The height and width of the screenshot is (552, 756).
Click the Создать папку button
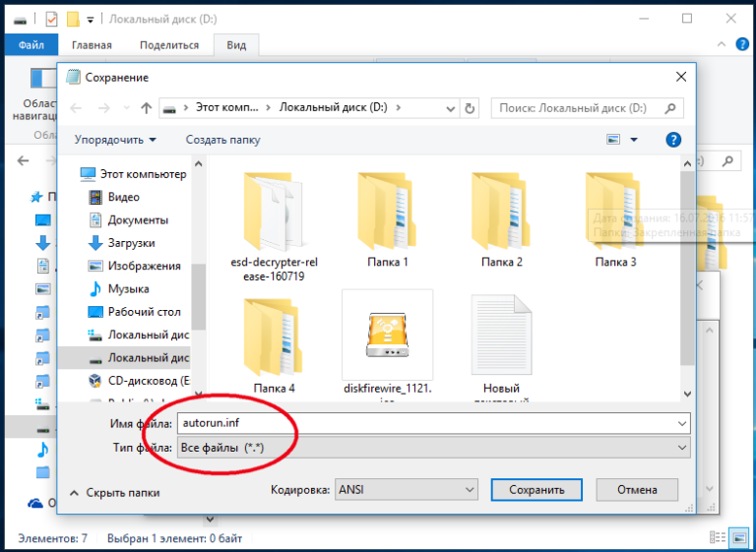pos(223,140)
